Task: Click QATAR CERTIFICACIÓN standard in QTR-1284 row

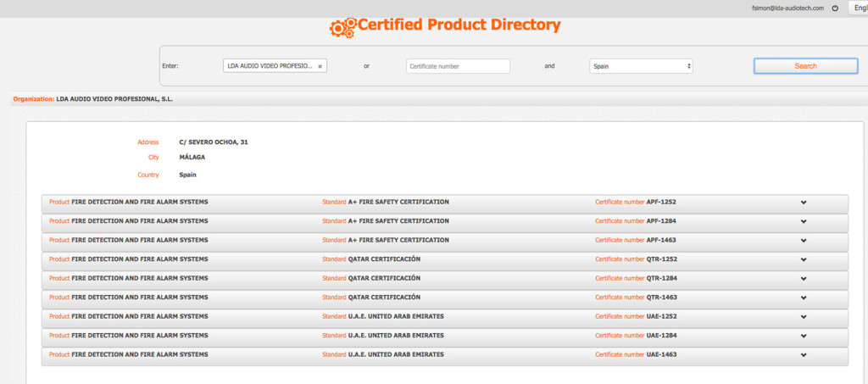Action: coord(384,278)
